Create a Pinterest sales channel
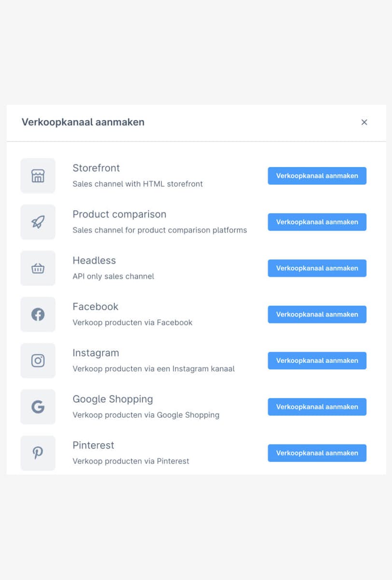 coord(317,453)
